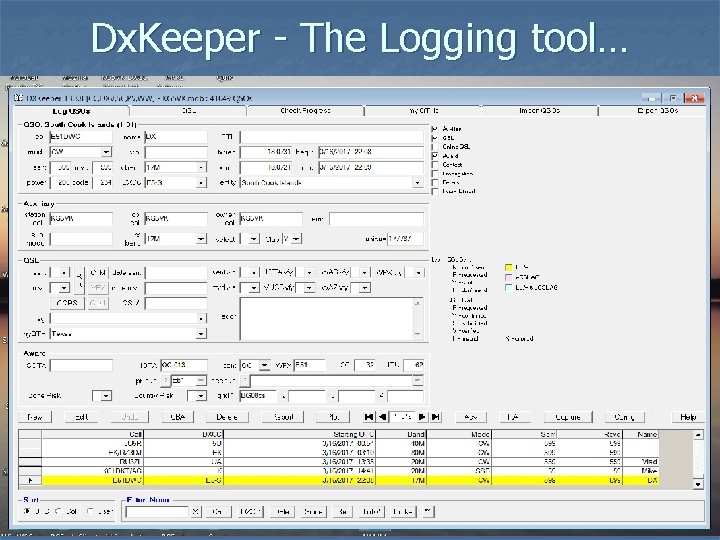The height and width of the screenshot is (540, 720).
Task: Click the Help button
Action: 688,417
